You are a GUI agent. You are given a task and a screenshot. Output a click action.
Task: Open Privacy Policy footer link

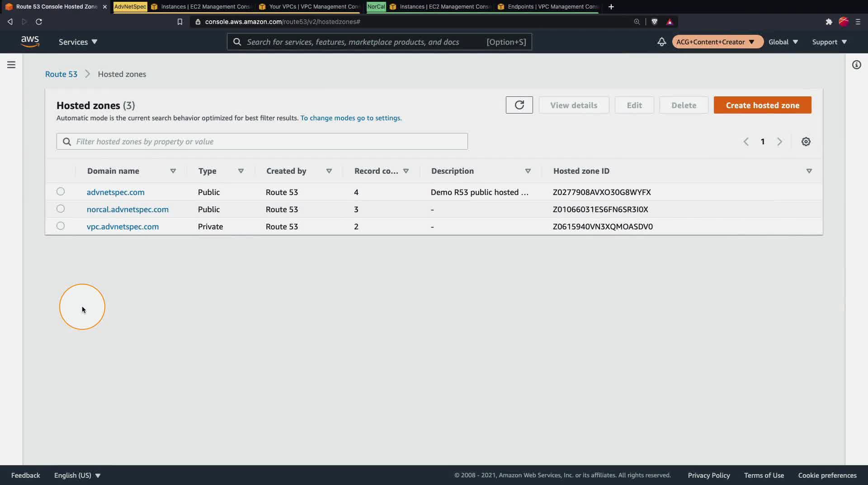(x=709, y=475)
